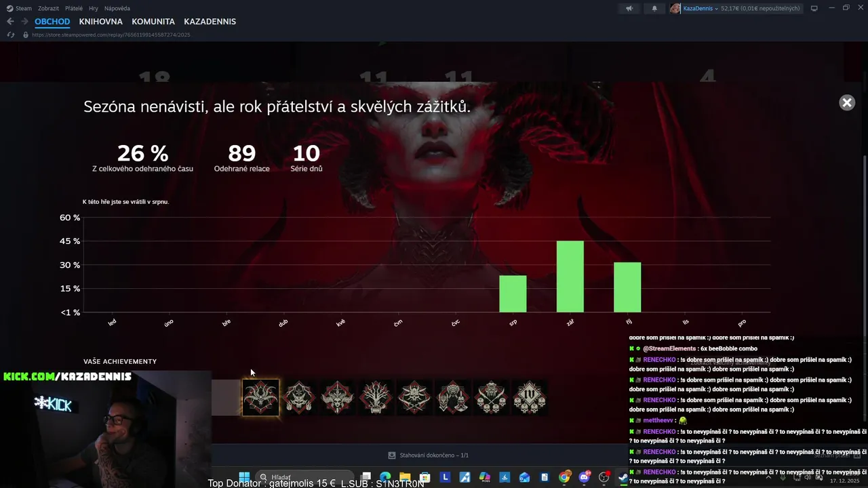The height and width of the screenshot is (488, 868).
Task: Click the 'K této hře jste se vrátili v srpnu' text
Action: click(x=125, y=202)
